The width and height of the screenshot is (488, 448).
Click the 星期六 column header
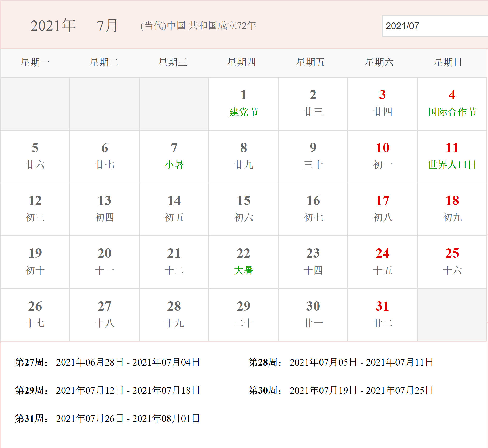(x=379, y=62)
